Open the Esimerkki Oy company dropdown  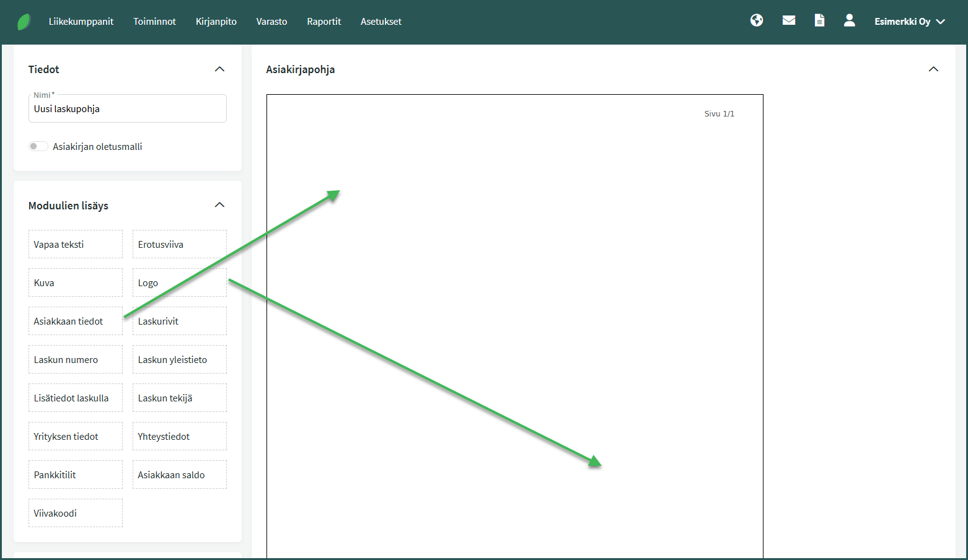point(909,22)
